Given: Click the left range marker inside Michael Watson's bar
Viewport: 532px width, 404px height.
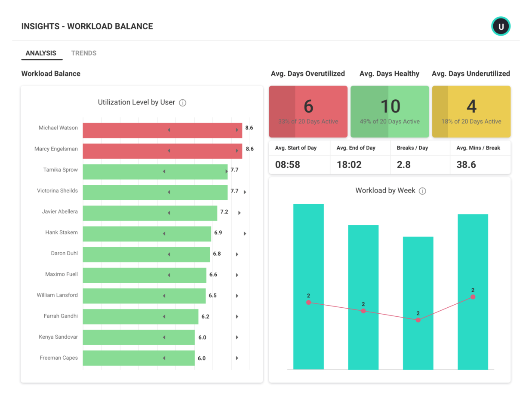Looking at the screenshot, I should pos(169,128).
